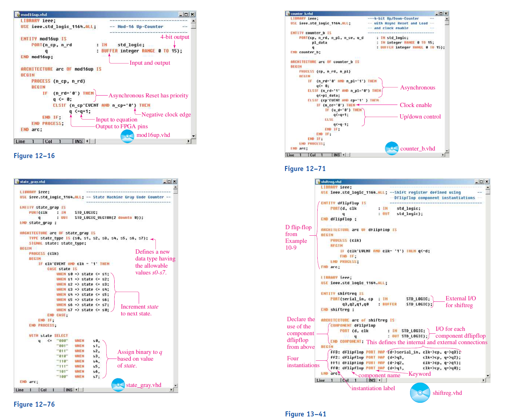Click the 'TYPE state_type IS' line in state_gray.vhd
Screen dimensions: 511x420
88,238
